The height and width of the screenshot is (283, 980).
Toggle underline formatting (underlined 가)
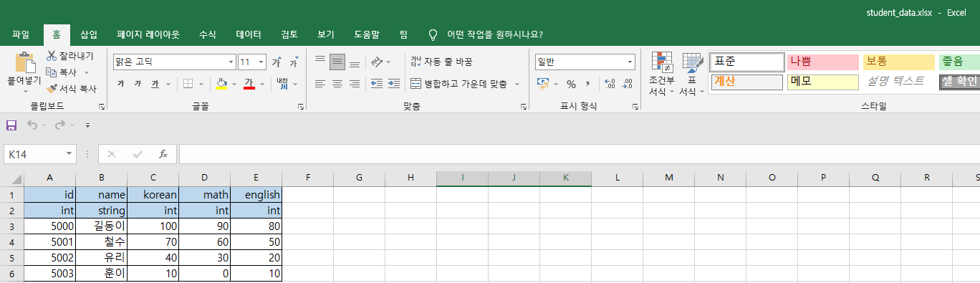[x=155, y=84]
